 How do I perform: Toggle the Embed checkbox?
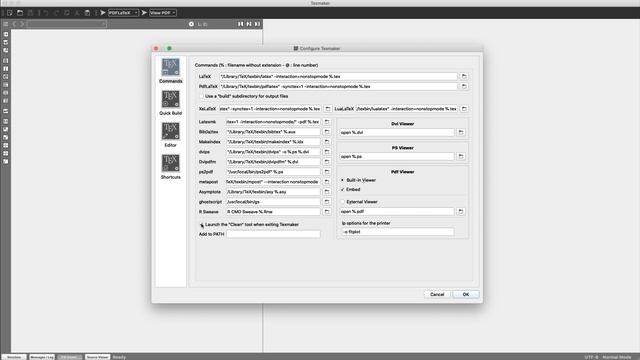342,189
